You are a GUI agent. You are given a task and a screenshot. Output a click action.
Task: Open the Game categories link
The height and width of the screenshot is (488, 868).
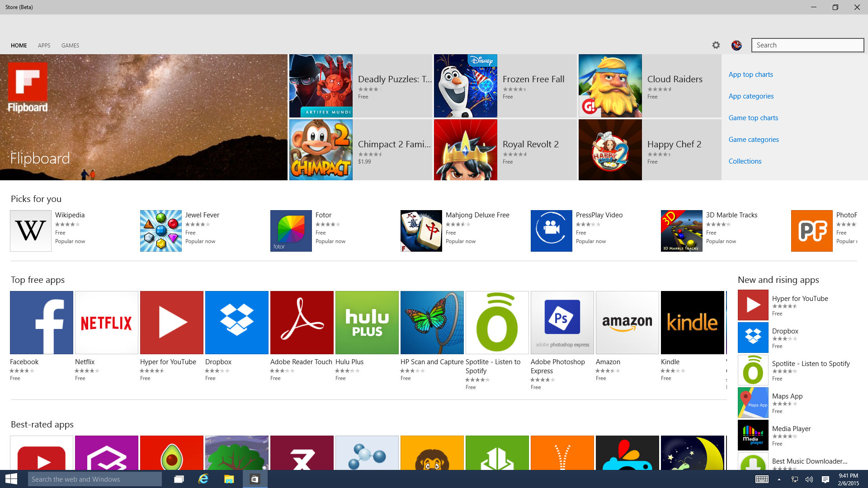[x=754, y=140]
